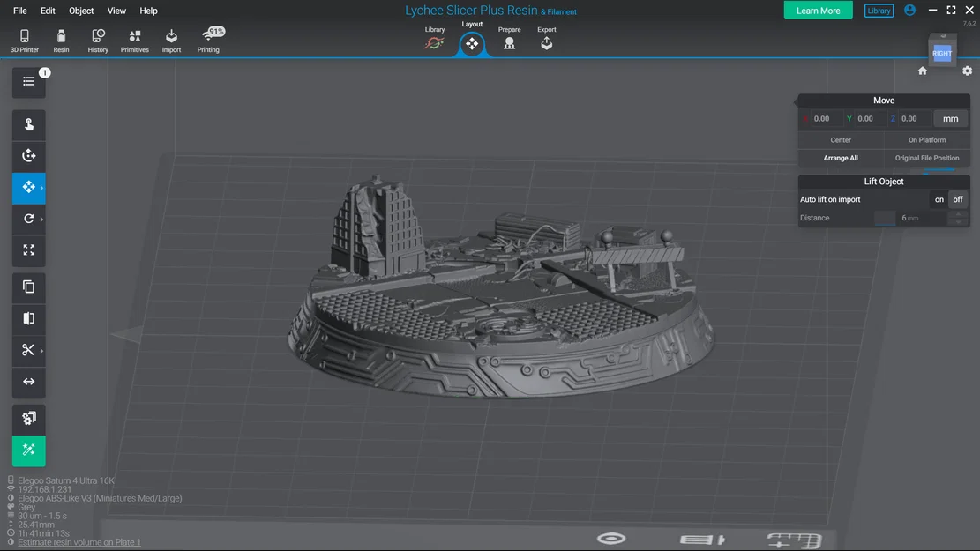The width and height of the screenshot is (980, 551).
Task: Switch to the Library workspace tab
Action: (435, 39)
